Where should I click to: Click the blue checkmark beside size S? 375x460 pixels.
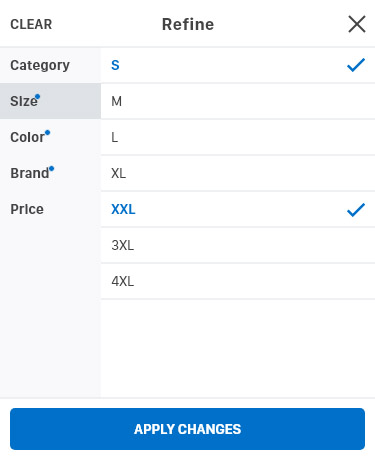tap(356, 65)
